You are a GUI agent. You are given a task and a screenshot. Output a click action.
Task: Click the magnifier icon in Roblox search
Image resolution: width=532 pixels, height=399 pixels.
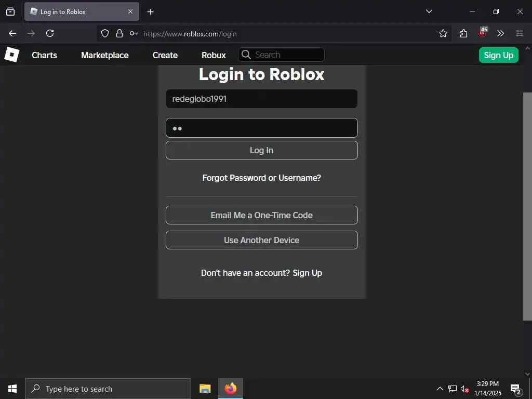pyautogui.click(x=246, y=55)
